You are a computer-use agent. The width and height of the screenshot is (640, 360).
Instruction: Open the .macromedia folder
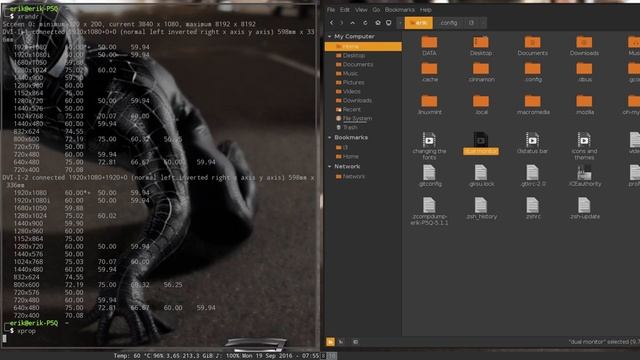[x=533, y=105]
